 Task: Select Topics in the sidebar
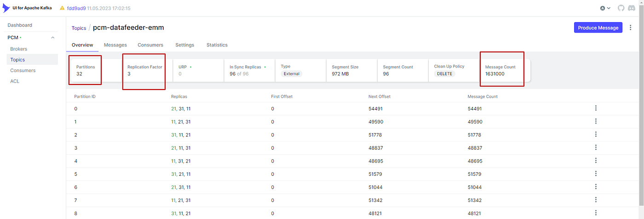pyautogui.click(x=32, y=60)
